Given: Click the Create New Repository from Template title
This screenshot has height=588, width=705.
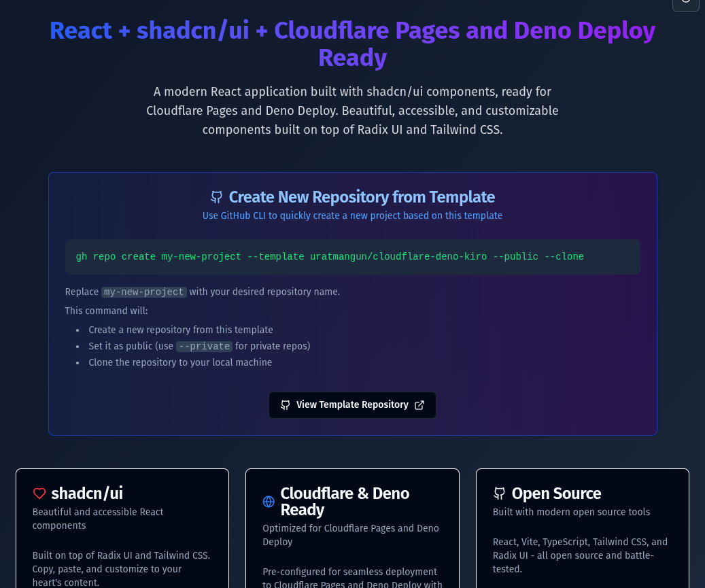Looking at the screenshot, I should (362, 197).
